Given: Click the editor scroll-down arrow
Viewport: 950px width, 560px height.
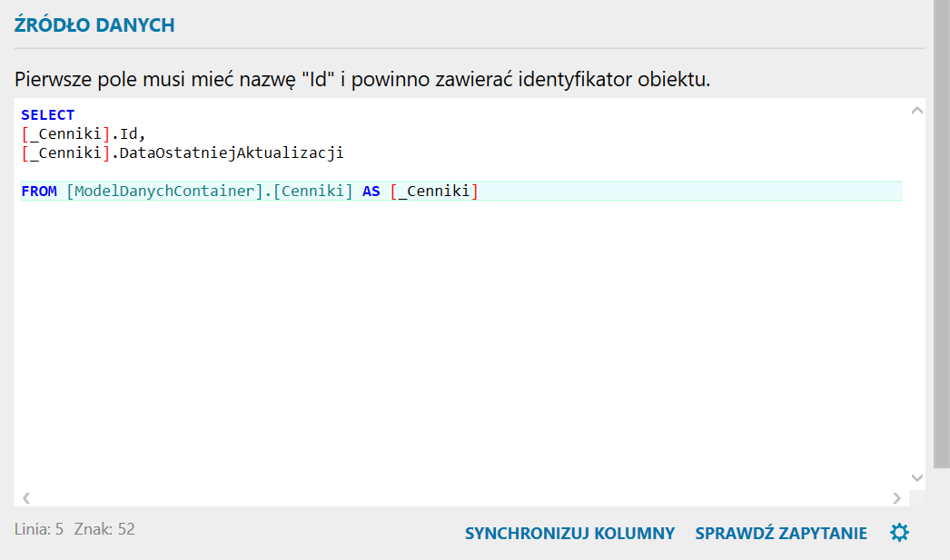Looking at the screenshot, I should [916, 477].
